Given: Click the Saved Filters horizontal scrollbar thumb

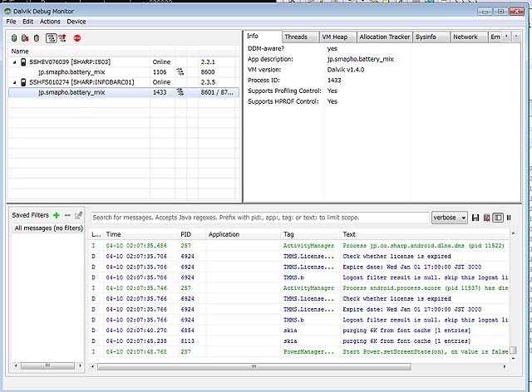Looking at the screenshot, I should click(x=47, y=366).
